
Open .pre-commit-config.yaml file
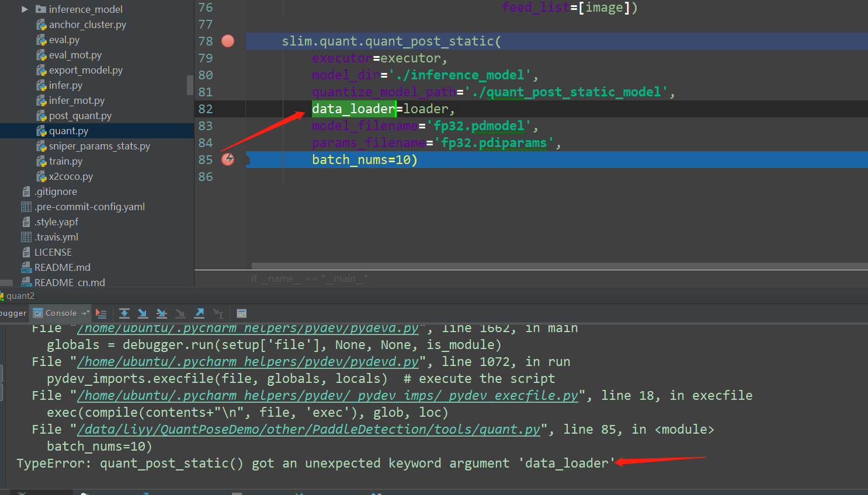pos(89,207)
